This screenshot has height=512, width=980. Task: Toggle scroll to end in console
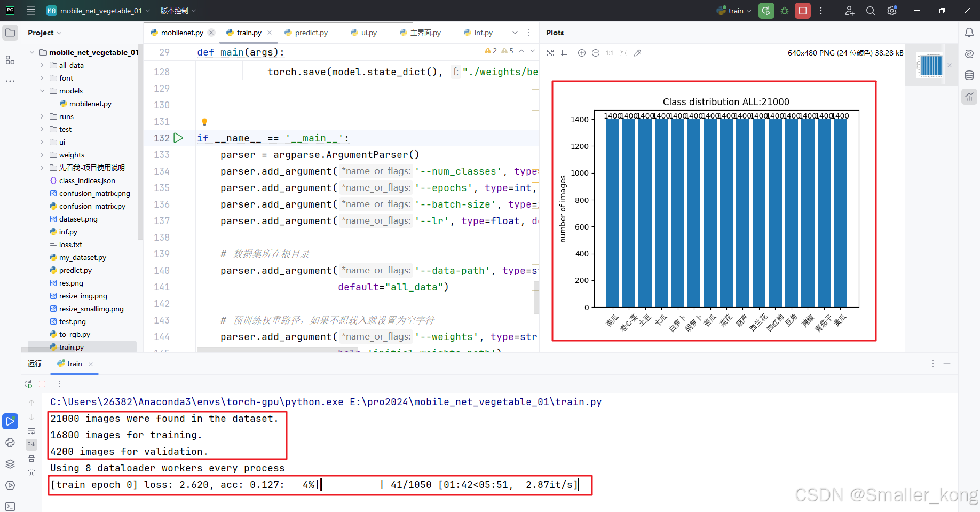tap(31, 445)
